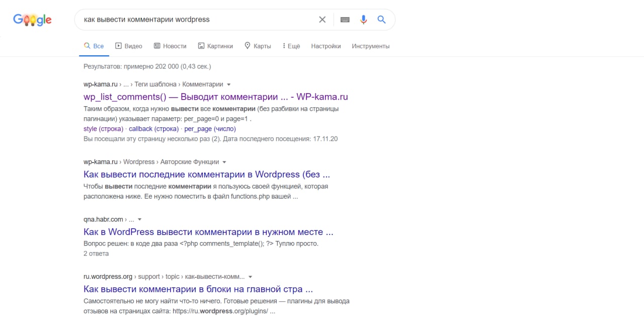The height and width of the screenshot is (320, 644).
Task: Click snippet starting Чтобы вывести последние
Action: [x=206, y=191]
